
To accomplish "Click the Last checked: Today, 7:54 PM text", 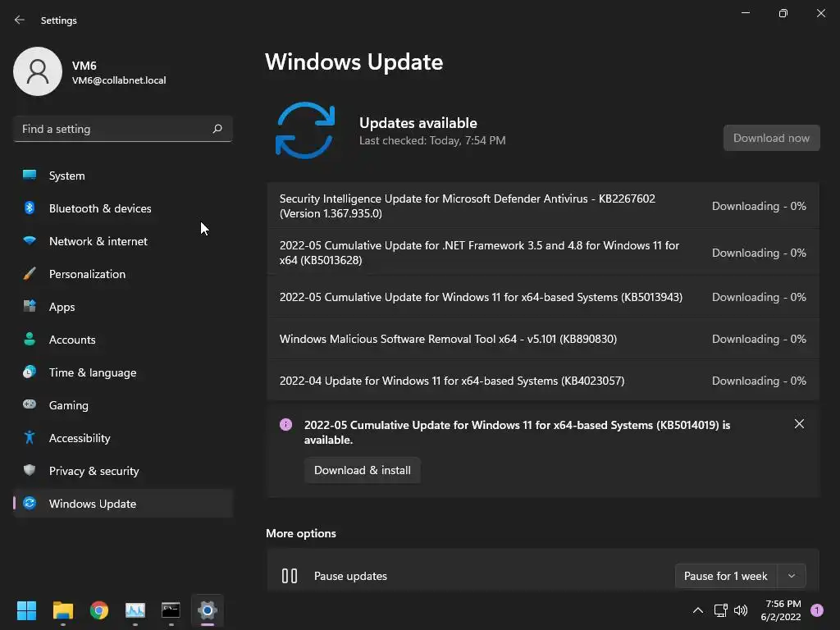I will 432,140.
